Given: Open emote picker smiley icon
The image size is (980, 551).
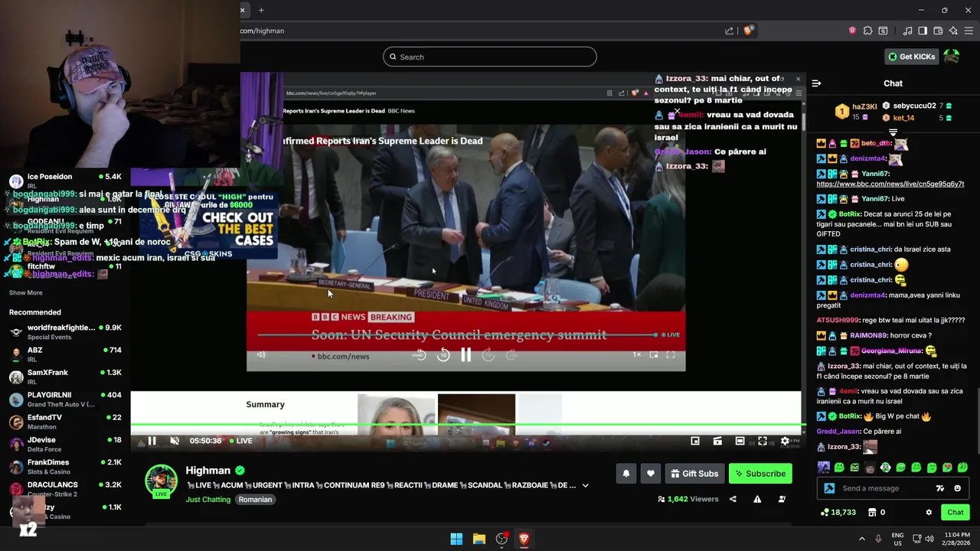Looking at the screenshot, I should (957, 488).
